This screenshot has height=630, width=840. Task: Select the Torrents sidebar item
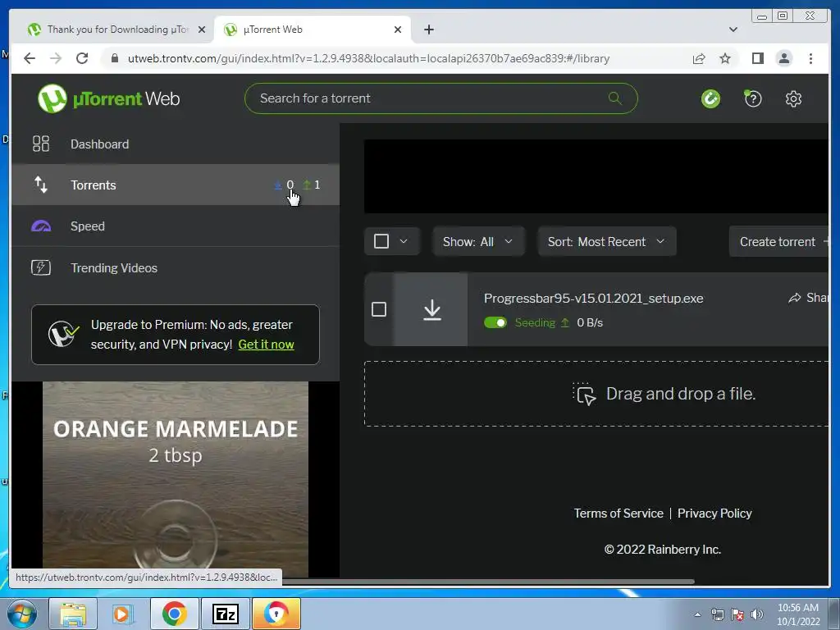176,185
